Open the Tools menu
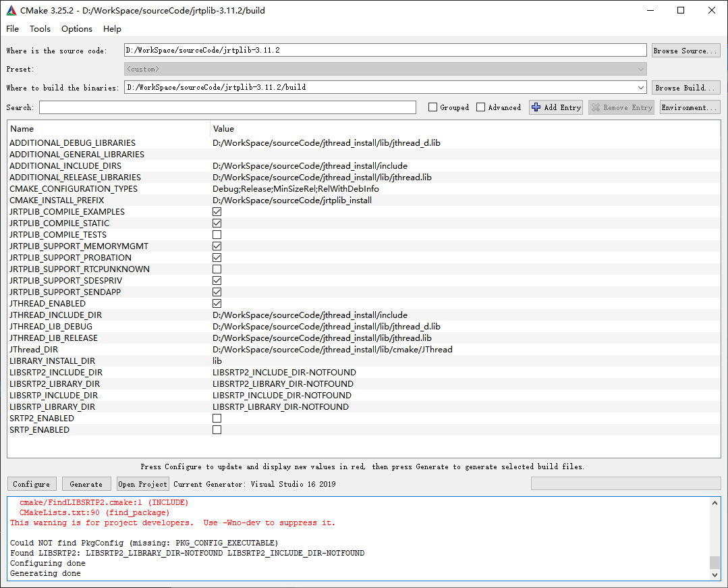The width and height of the screenshot is (728, 588). pos(40,29)
